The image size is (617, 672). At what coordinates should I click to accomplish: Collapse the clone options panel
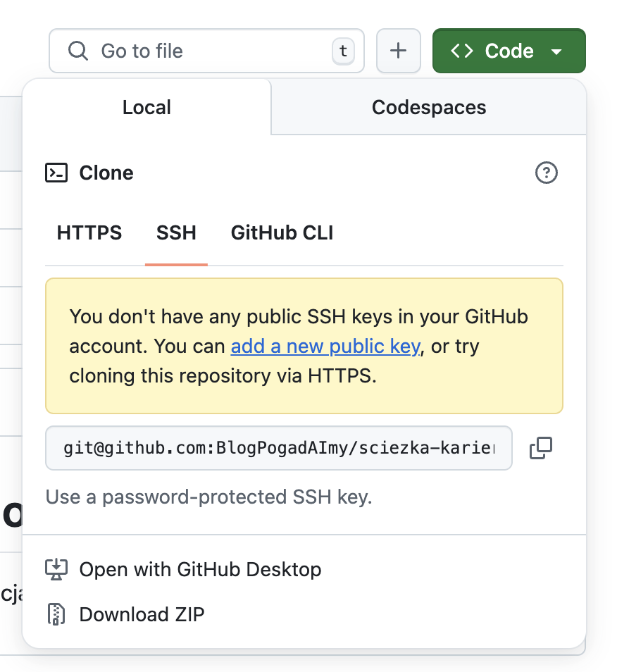(x=509, y=50)
